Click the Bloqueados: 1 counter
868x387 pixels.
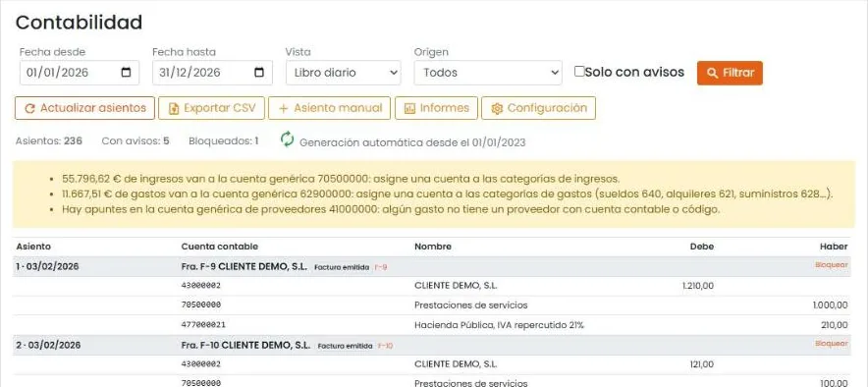pos(223,141)
